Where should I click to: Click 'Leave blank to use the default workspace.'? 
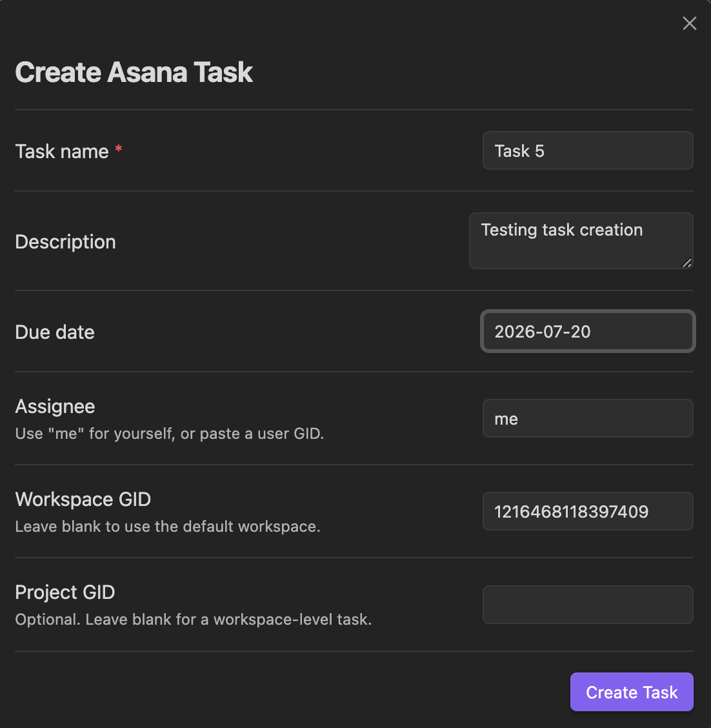[168, 527]
